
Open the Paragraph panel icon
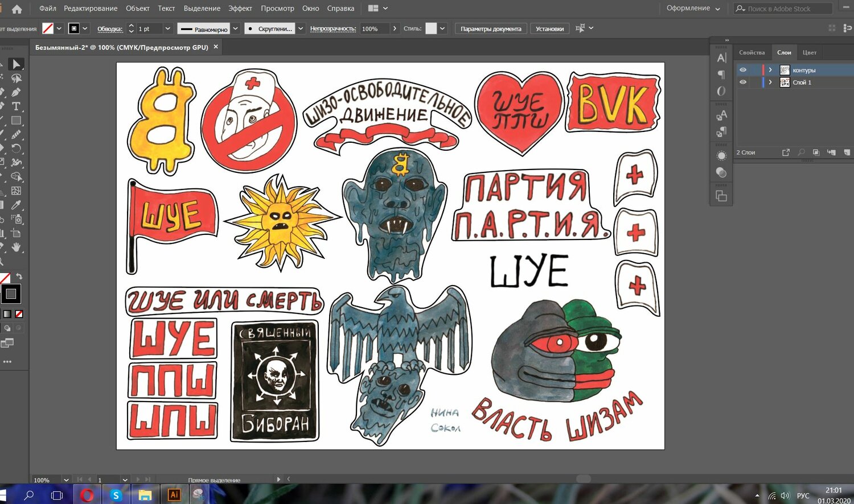tap(721, 75)
